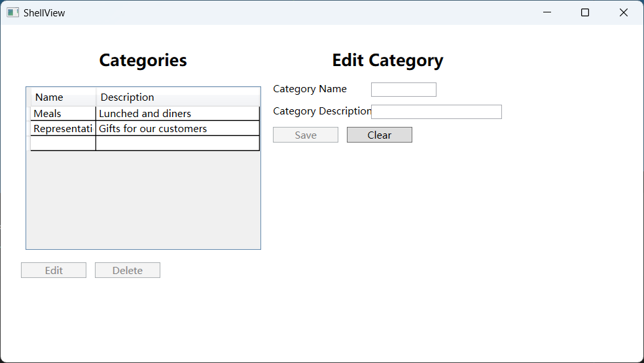The height and width of the screenshot is (363, 644).
Task: Focus the Category Description text box
Action: click(436, 112)
